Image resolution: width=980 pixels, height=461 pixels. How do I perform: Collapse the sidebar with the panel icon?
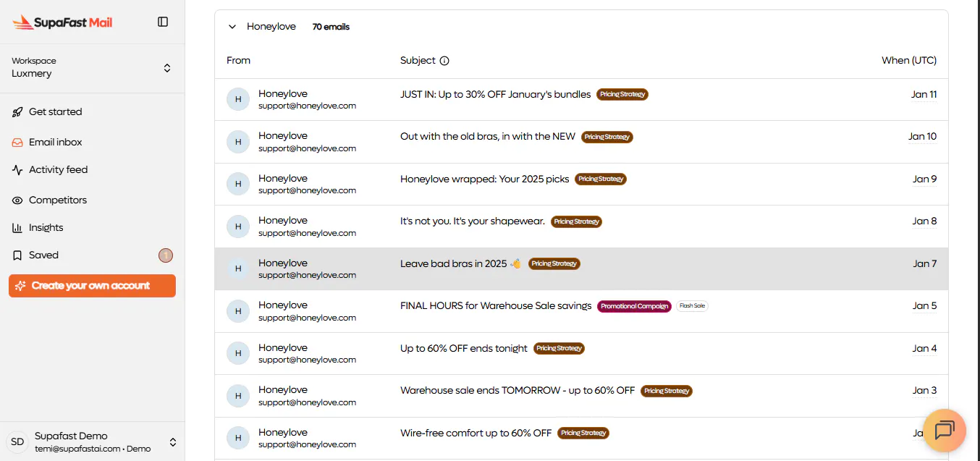click(163, 22)
